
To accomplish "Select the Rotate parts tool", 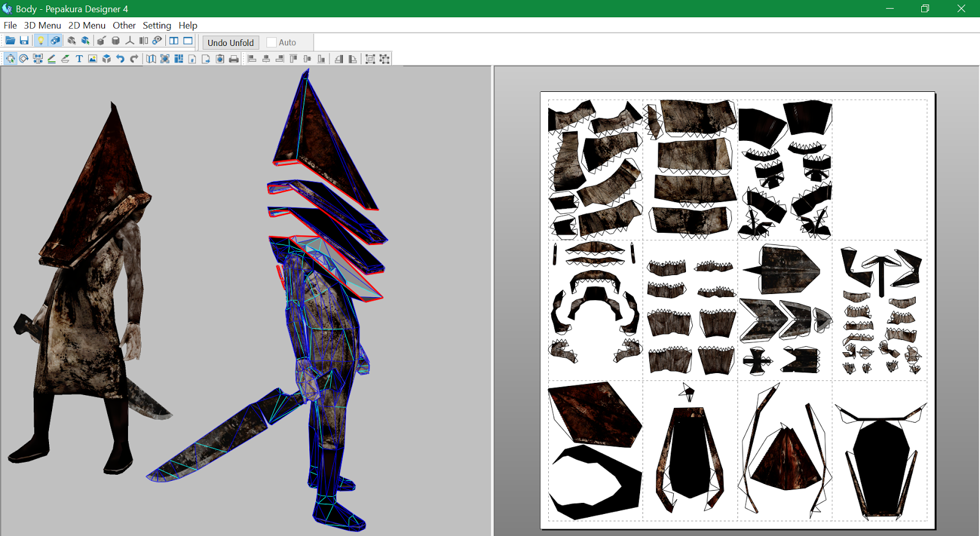I will coord(24,59).
